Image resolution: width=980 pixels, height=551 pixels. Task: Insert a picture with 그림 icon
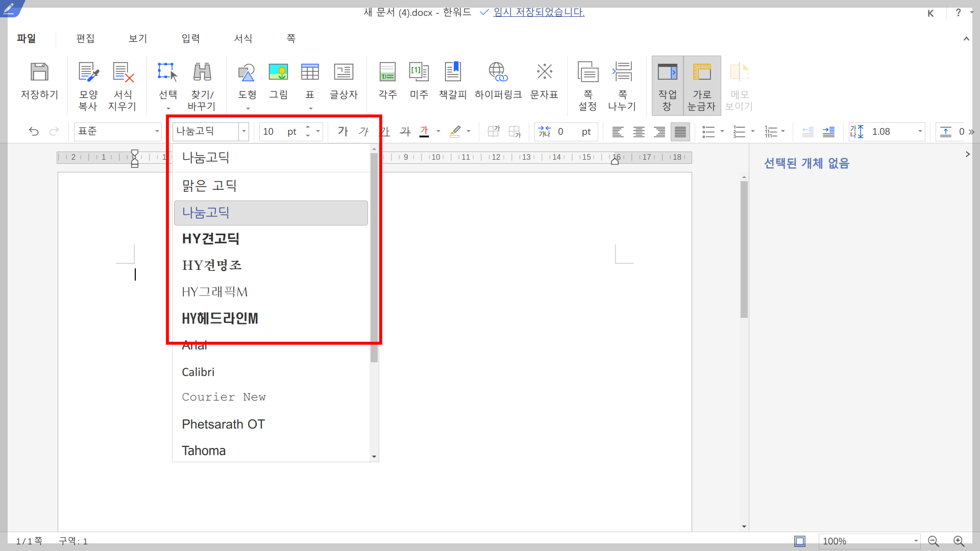(x=278, y=72)
